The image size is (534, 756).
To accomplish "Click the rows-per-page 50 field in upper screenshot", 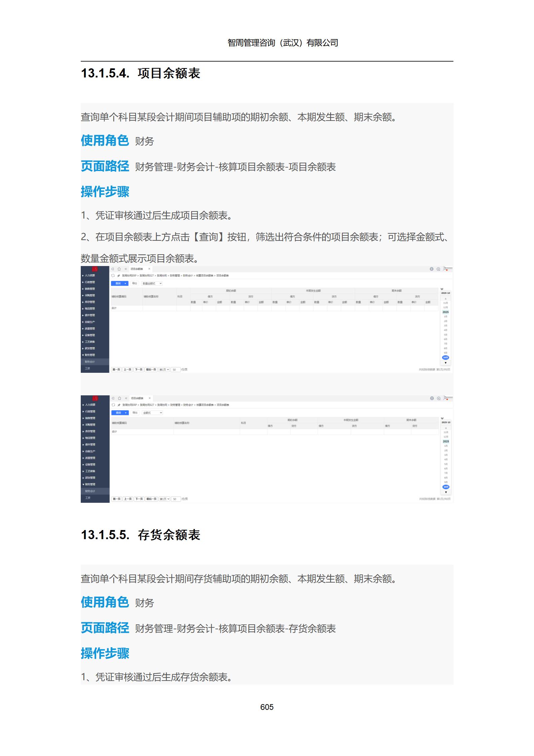I will [x=176, y=369].
